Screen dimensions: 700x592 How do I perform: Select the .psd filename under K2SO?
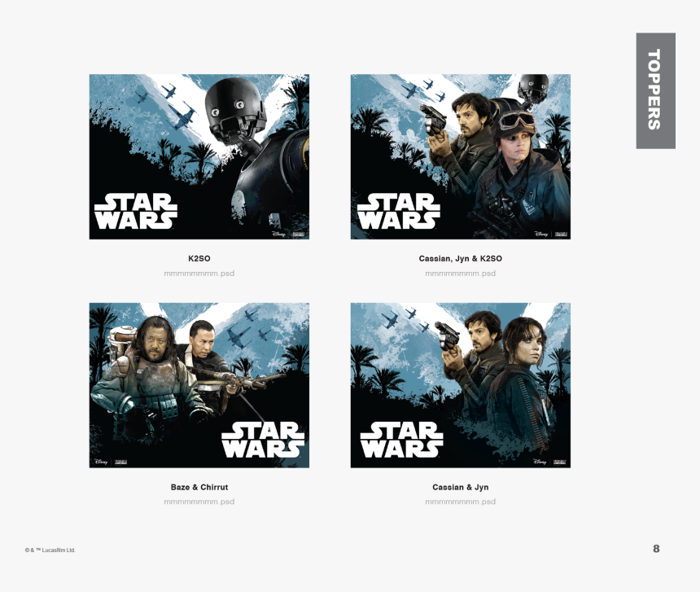[x=199, y=274]
